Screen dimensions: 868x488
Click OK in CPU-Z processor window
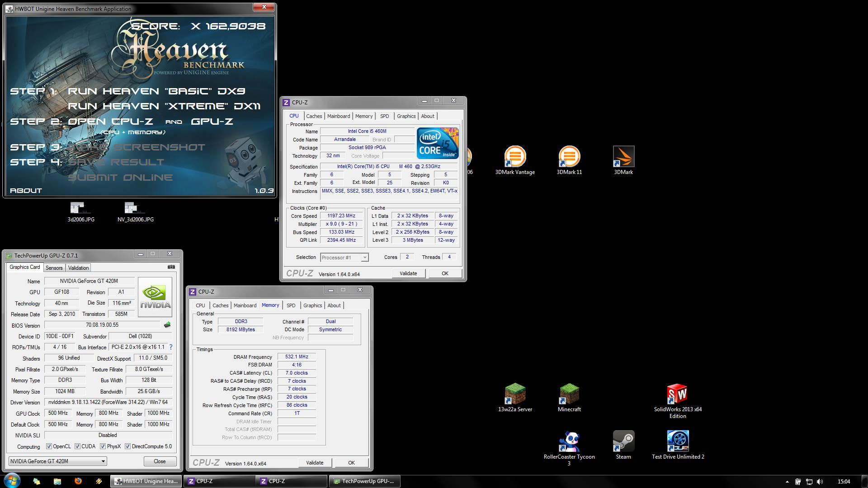(x=445, y=273)
